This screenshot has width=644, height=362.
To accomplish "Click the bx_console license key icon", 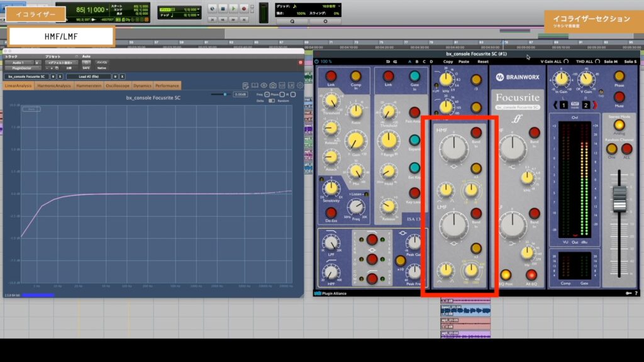I will point(629,293).
